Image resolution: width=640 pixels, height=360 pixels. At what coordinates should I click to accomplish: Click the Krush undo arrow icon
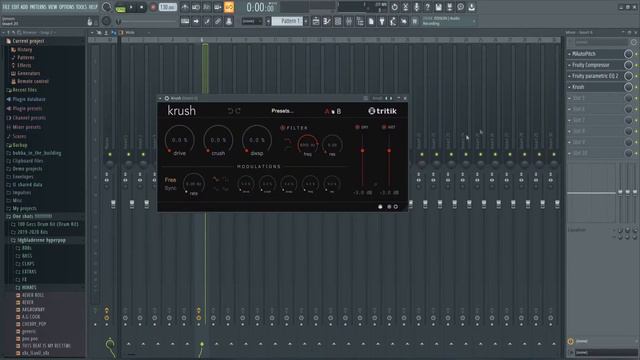230,111
